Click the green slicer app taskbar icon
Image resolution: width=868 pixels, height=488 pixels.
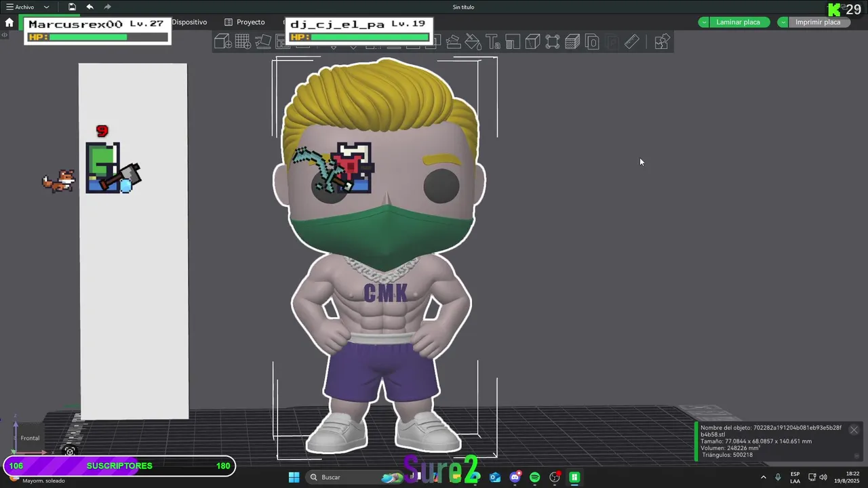[x=574, y=477]
